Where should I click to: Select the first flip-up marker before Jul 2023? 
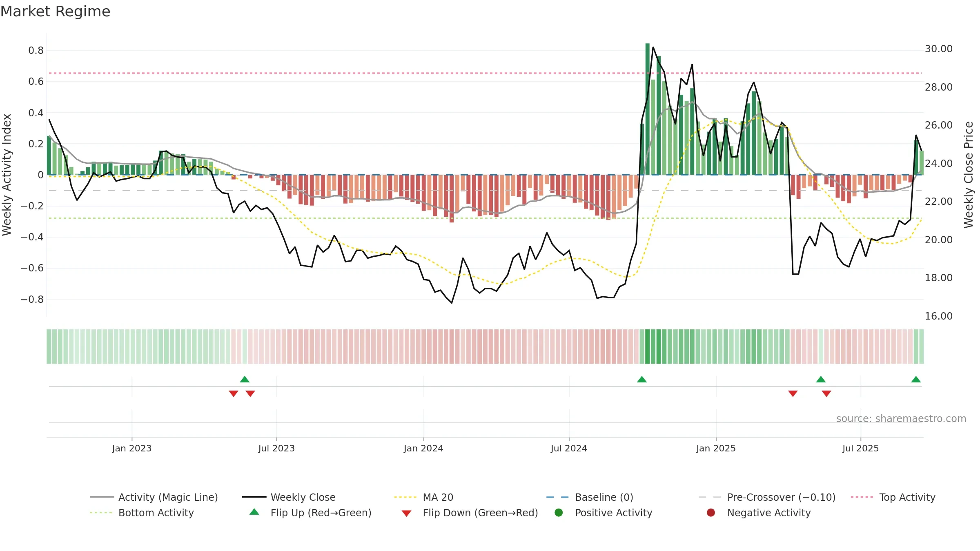pos(245,379)
